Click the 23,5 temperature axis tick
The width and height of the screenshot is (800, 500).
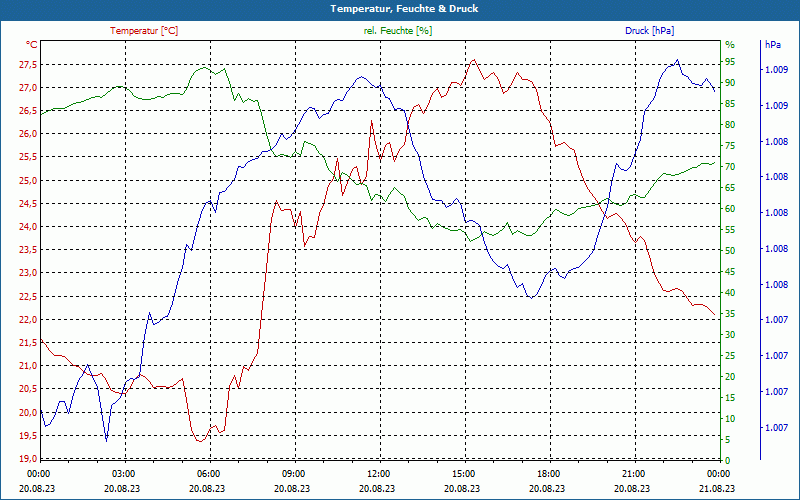[x=28, y=250]
